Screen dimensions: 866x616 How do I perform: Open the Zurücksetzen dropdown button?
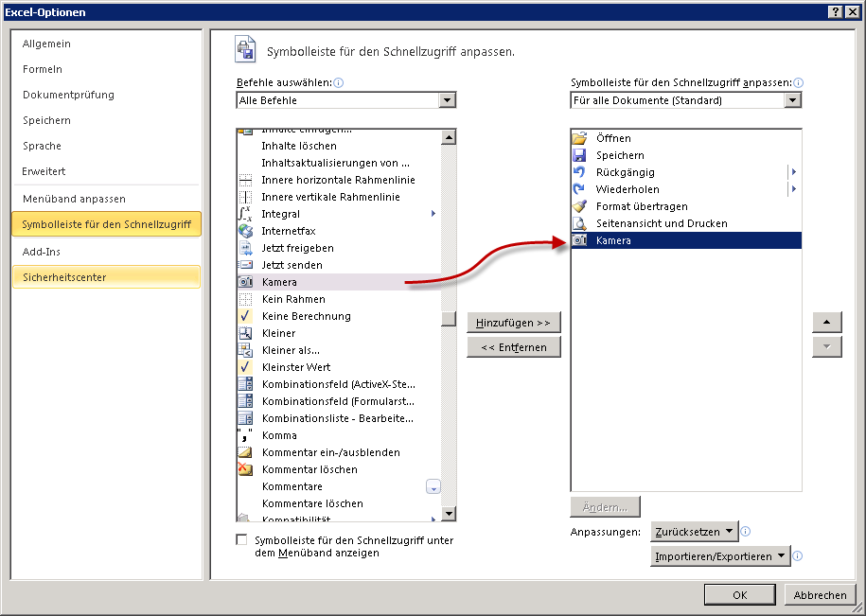pyautogui.click(x=695, y=532)
